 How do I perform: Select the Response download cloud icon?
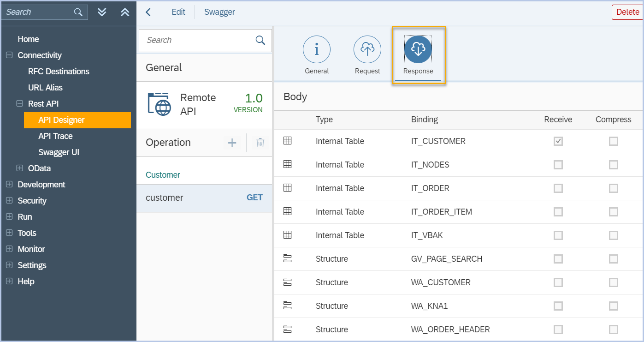tap(418, 49)
